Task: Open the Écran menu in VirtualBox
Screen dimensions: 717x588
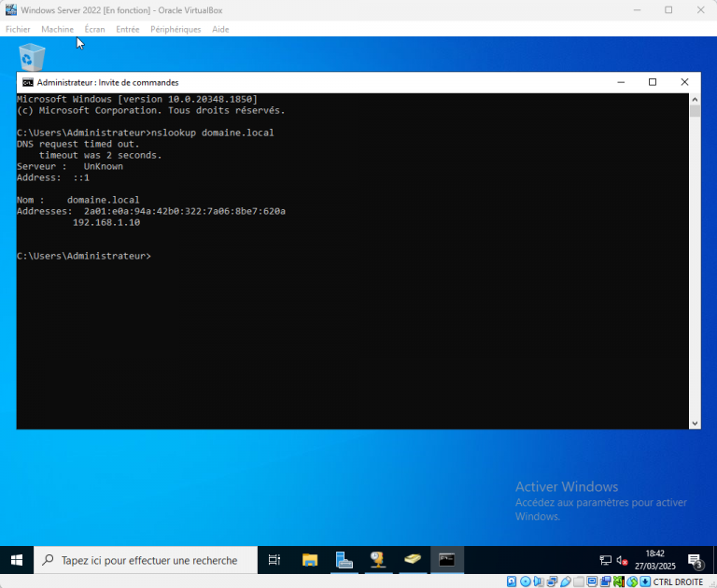Action: (94, 29)
